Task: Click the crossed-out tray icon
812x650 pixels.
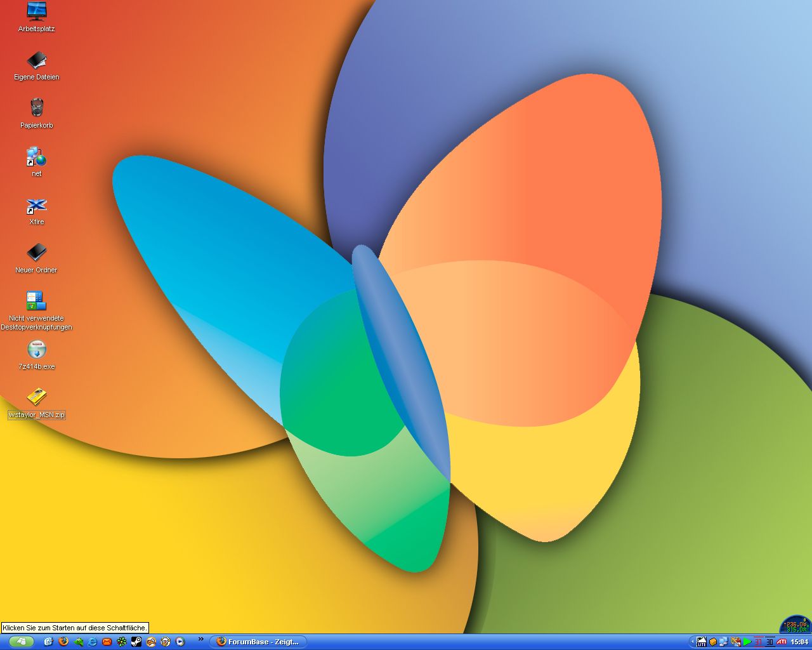Action: click(x=736, y=642)
